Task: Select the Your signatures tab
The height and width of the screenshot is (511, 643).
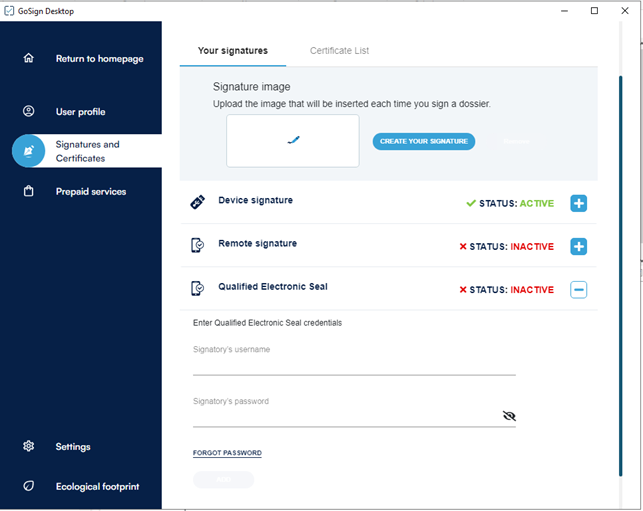Action: [233, 50]
